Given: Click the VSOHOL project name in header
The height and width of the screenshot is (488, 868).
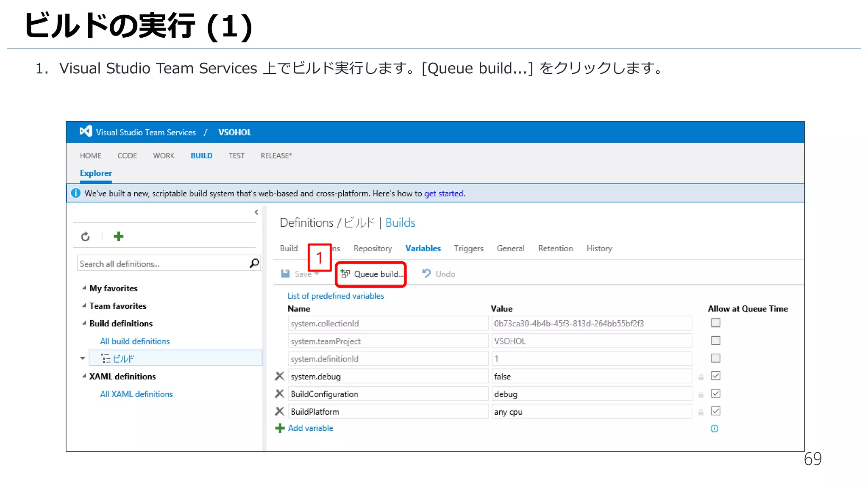Looking at the screenshot, I should point(235,132).
